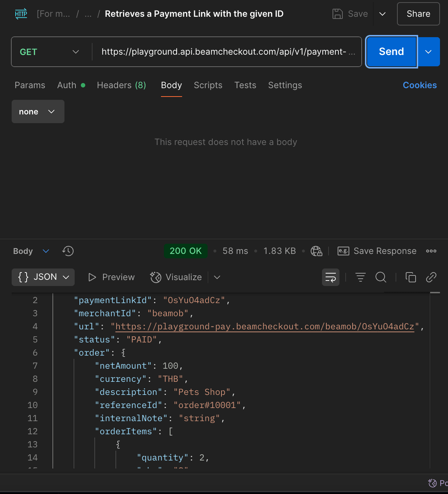Image resolution: width=448 pixels, height=494 pixels.
Task: Open more response actions via ellipsis icon
Action: click(431, 251)
